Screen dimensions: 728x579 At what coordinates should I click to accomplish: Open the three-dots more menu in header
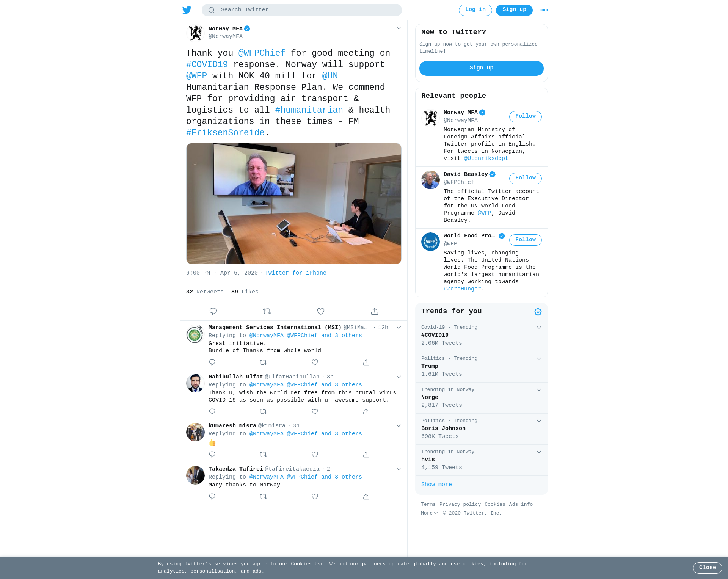[544, 10]
